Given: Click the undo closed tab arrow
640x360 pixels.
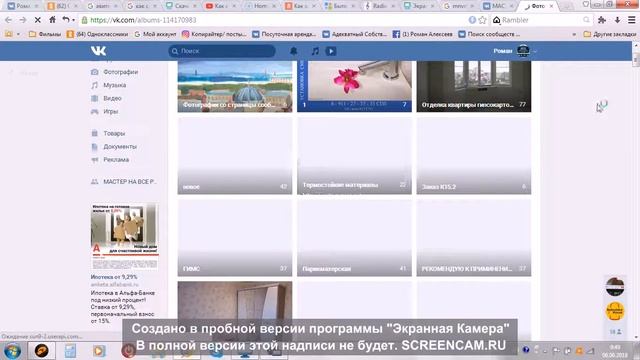Looking at the screenshot, I should (66, 20).
